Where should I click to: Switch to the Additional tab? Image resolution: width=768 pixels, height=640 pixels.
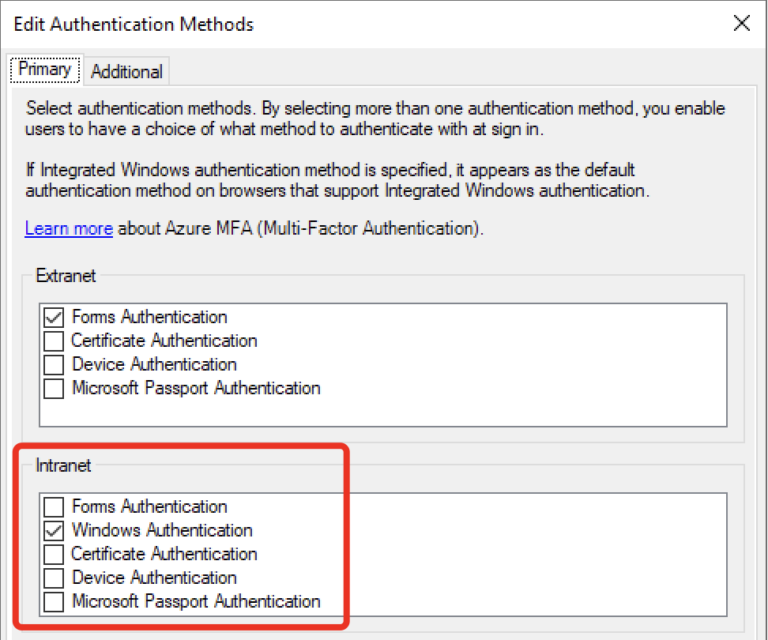(x=127, y=72)
